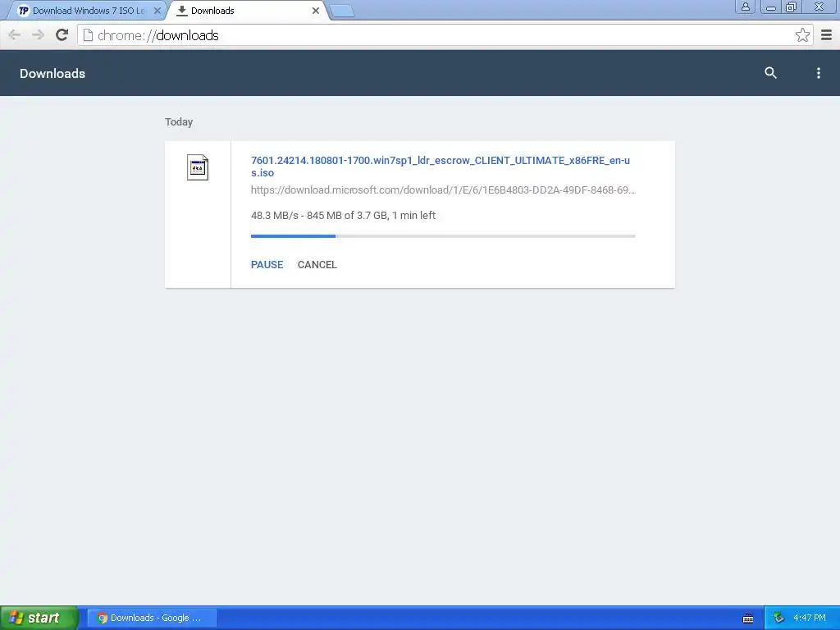Close the Downloads tab

pyautogui.click(x=316, y=11)
